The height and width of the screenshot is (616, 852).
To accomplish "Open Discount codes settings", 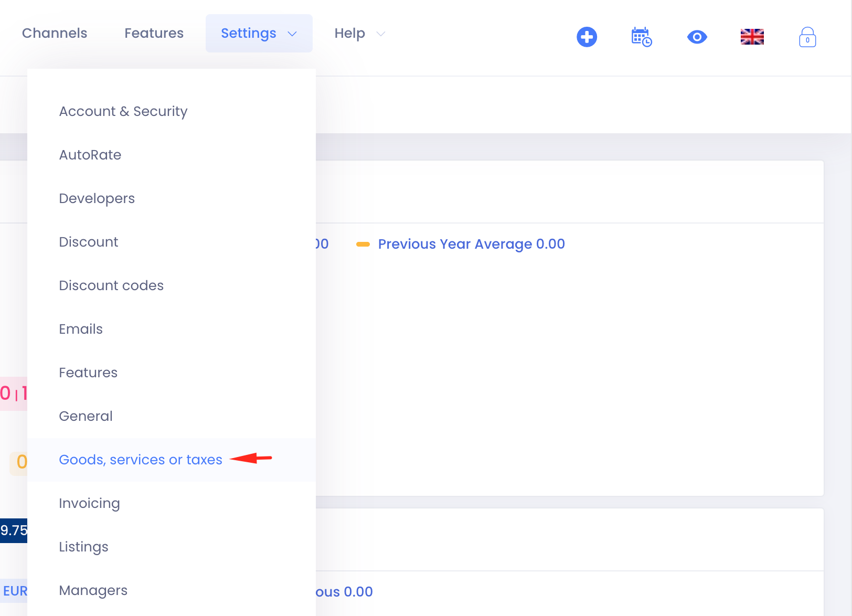I will (x=111, y=285).
